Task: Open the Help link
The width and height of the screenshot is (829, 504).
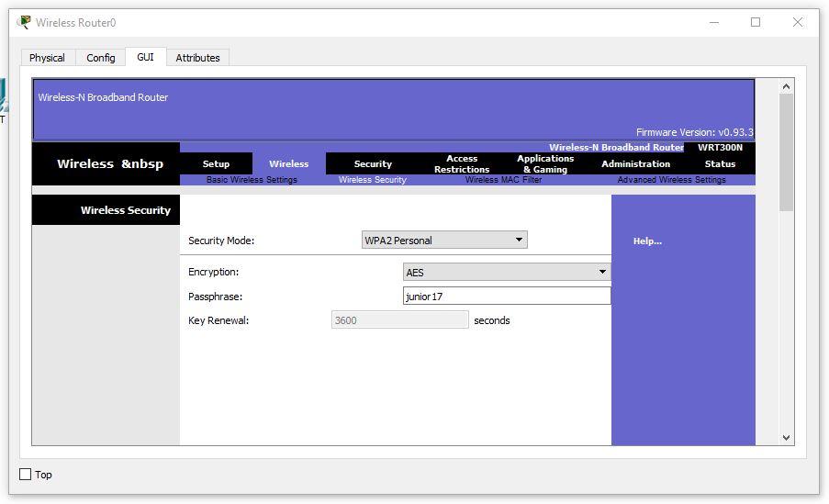Action: click(647, 241)
